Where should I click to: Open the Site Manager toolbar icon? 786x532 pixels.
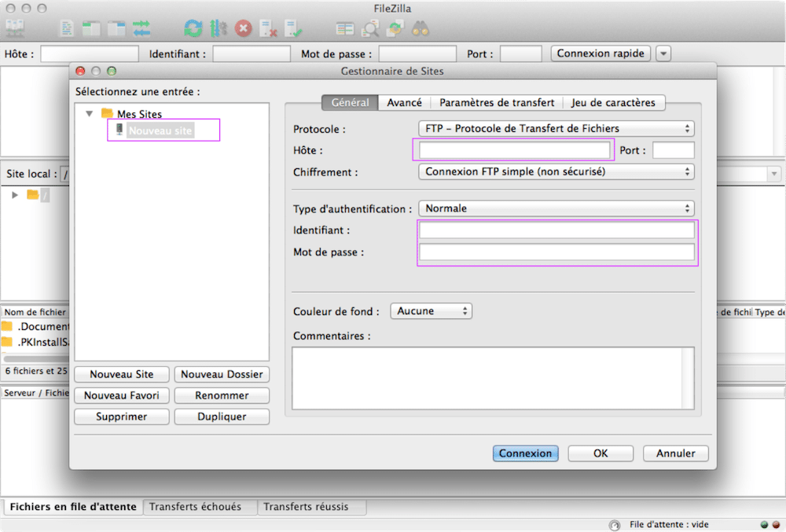[15, 28]
